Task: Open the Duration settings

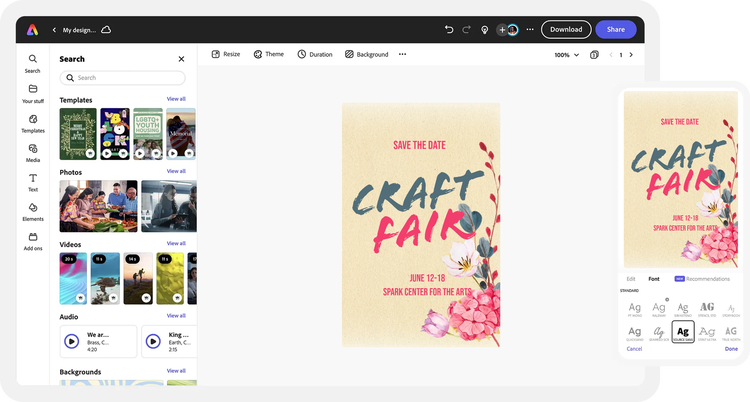Action: (315, 54)
